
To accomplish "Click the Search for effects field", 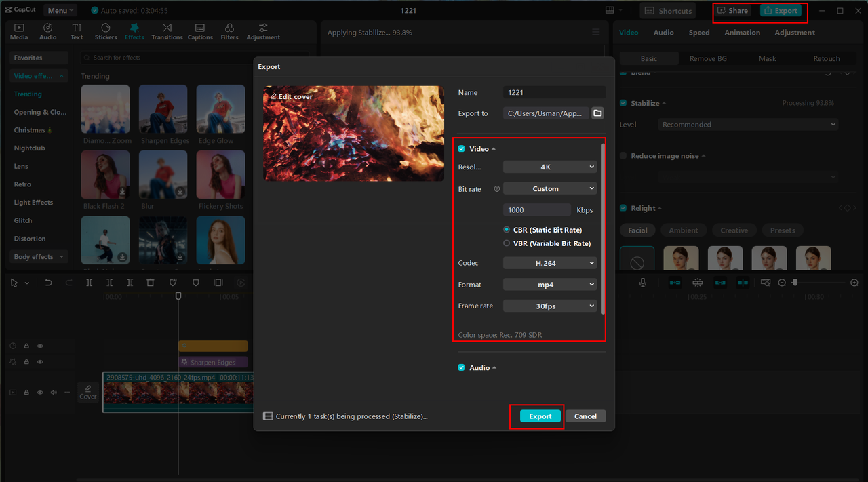I will (195, 58).
